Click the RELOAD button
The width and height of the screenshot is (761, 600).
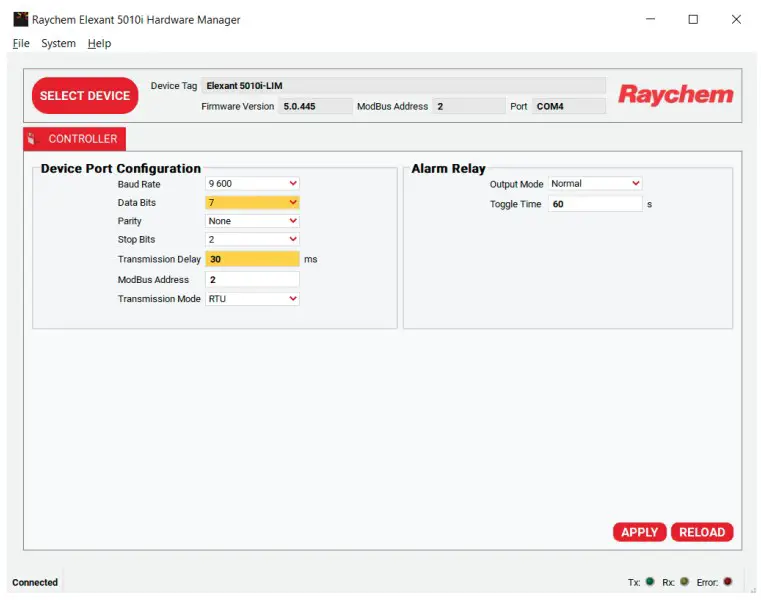tap(702, 532)
